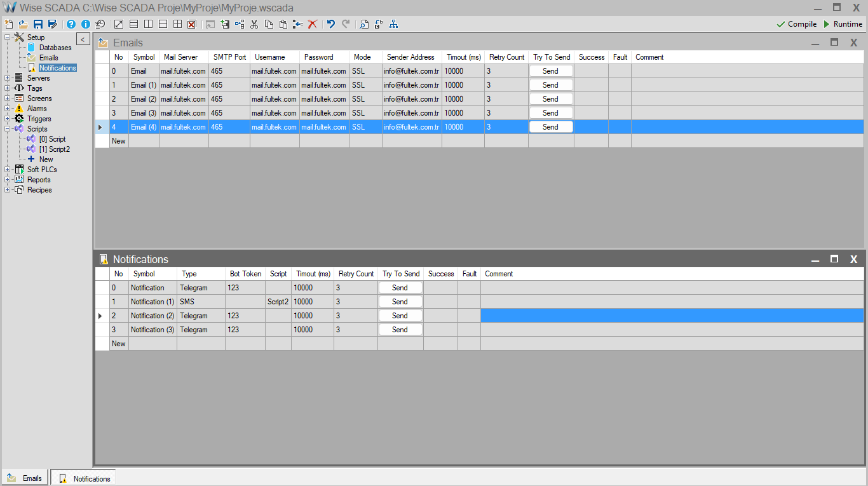Click the Open project folder icon
The image size is (868, 486).
click(x=23, y=24)
